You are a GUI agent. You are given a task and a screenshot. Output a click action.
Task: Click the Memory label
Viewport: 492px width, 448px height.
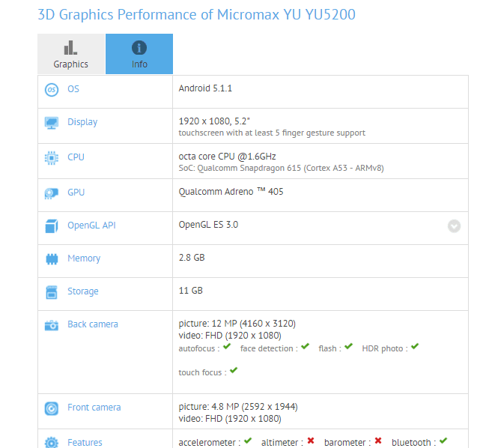click(84, 258)
